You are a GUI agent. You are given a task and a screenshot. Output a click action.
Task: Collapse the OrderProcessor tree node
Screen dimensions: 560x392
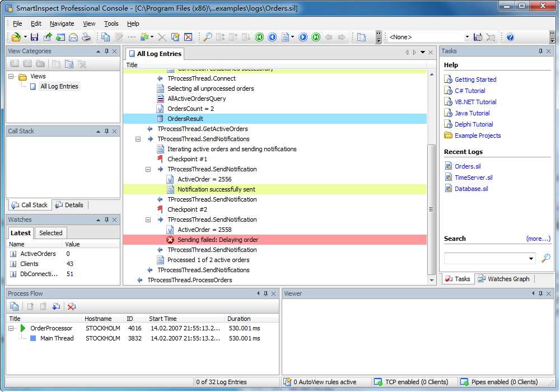11,328
